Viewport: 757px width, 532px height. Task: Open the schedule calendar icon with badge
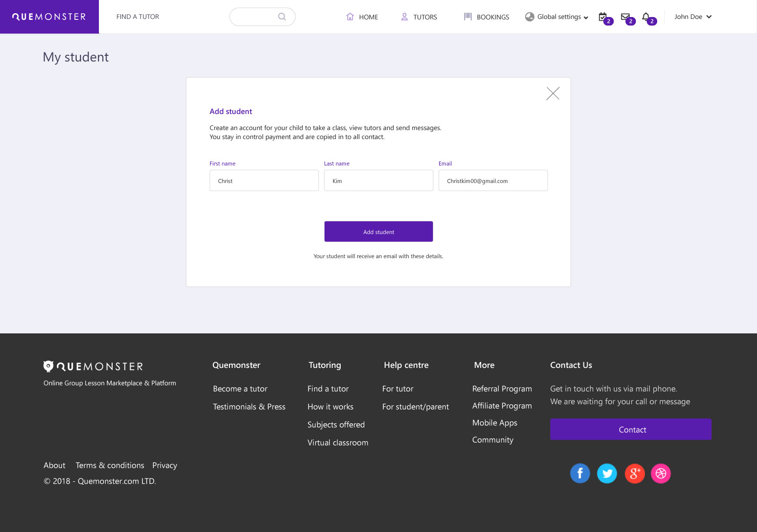tap(603, 17)
